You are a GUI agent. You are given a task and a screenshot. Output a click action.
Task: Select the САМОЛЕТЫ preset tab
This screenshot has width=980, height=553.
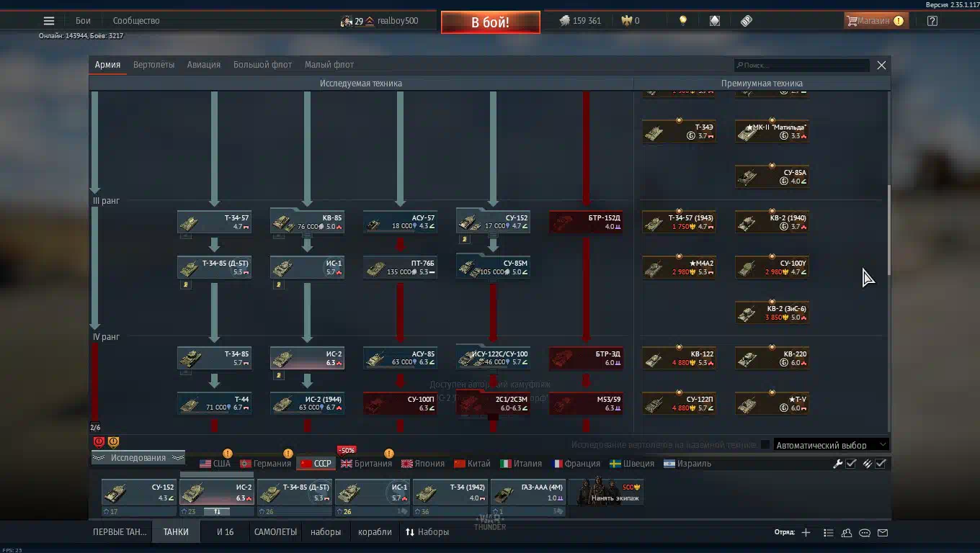[x=275, y=532]
